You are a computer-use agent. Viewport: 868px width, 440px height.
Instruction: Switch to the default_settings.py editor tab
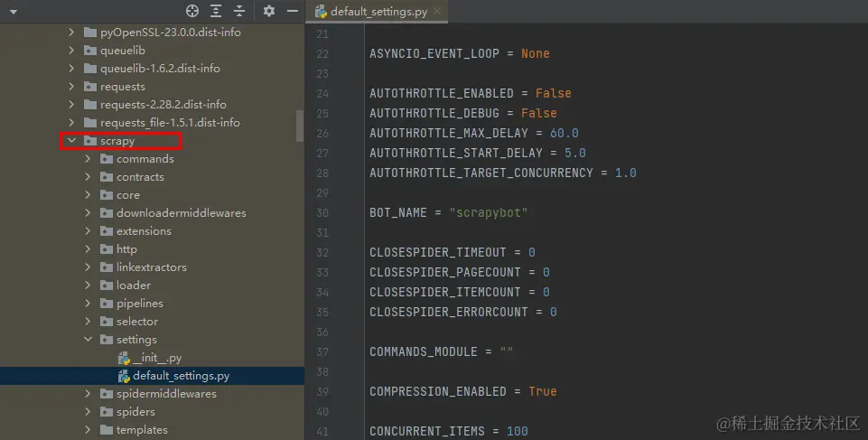click(378, 11)
